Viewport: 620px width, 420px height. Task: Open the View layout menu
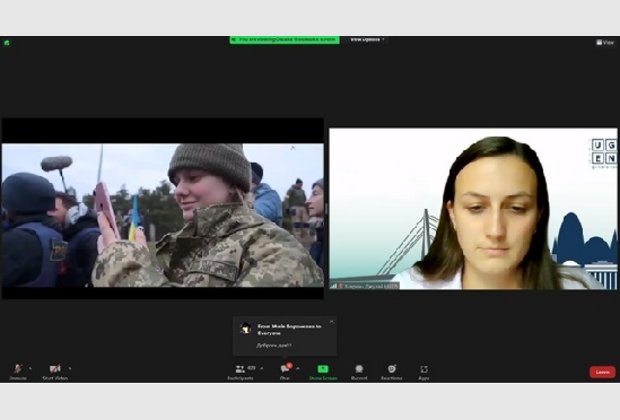(605, 42)
